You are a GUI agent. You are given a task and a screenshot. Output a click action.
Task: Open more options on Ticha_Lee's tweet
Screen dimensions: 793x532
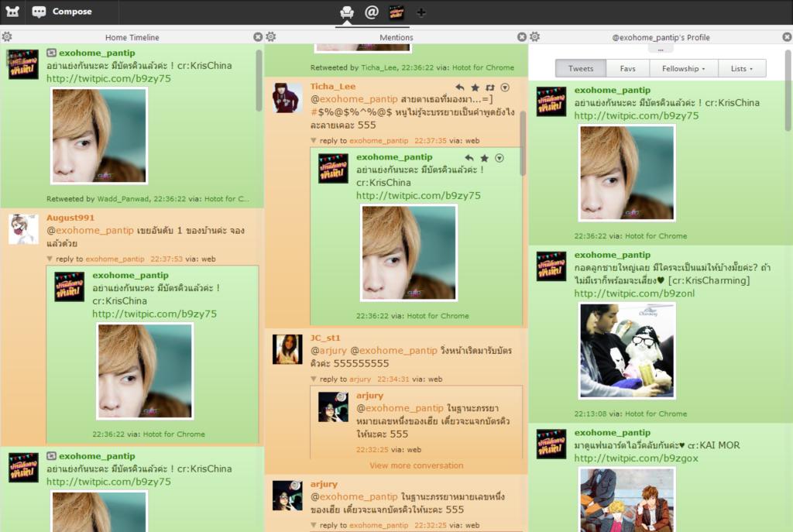click(505, 88)
